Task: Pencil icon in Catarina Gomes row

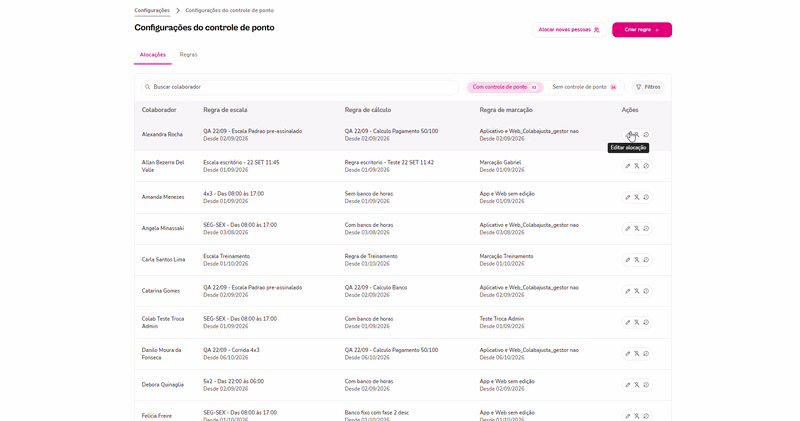Action: (x=628, y=291)
